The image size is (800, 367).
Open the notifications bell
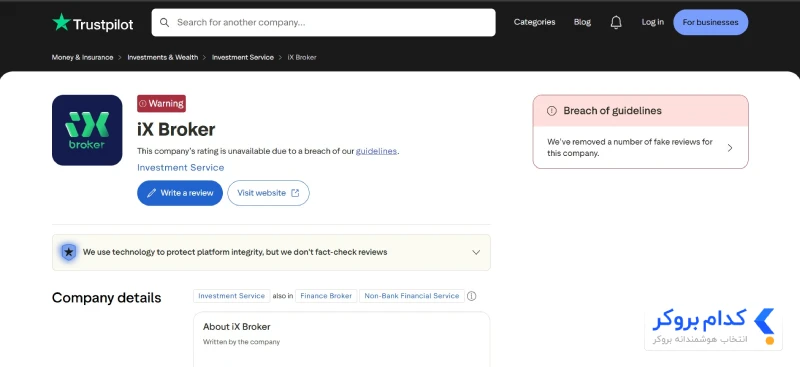point(616,22)
